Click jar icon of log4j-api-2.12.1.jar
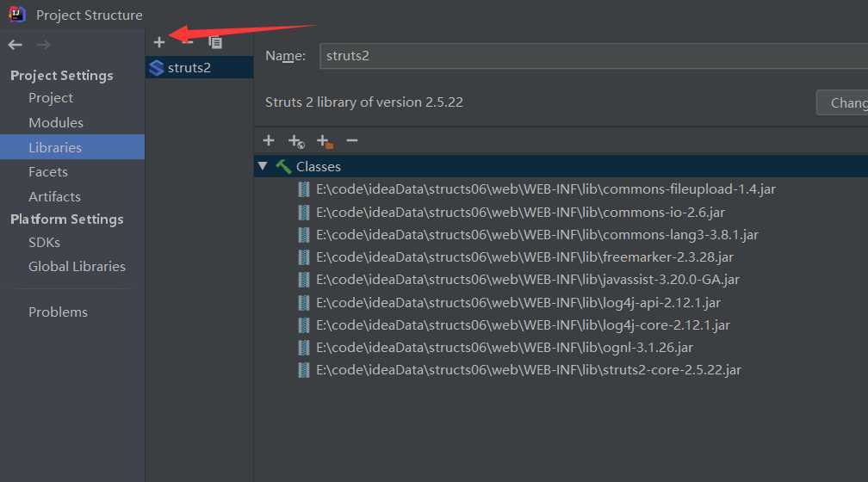868x482 pixels. click(303, 302)
